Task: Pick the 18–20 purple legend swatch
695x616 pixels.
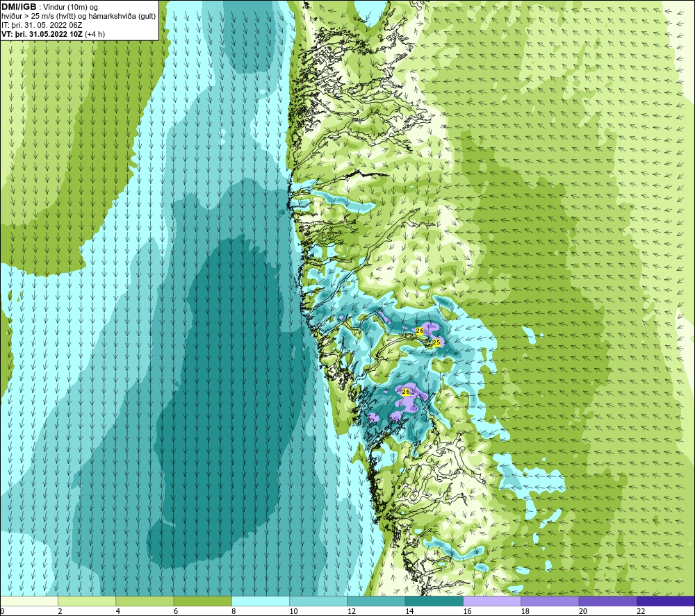Action: [550, 601]
